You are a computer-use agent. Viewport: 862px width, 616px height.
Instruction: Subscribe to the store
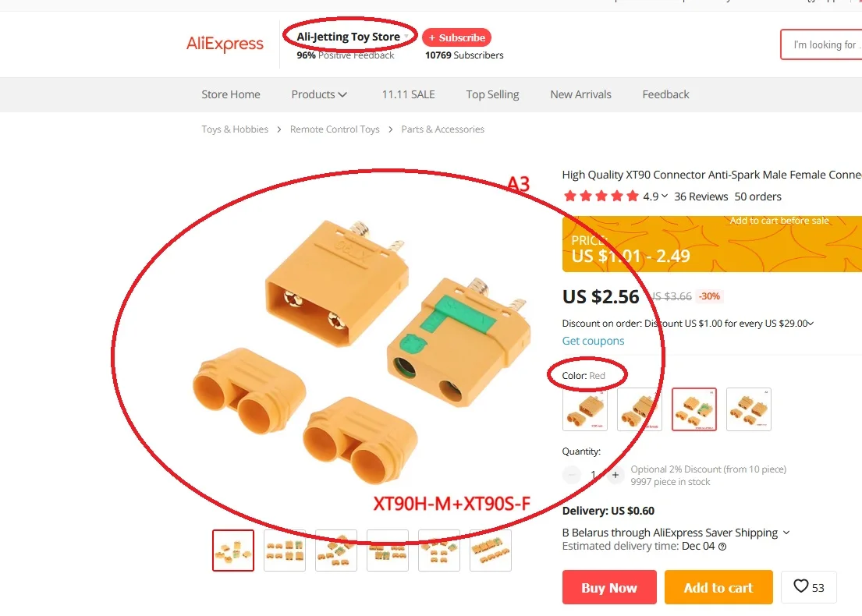457,37
